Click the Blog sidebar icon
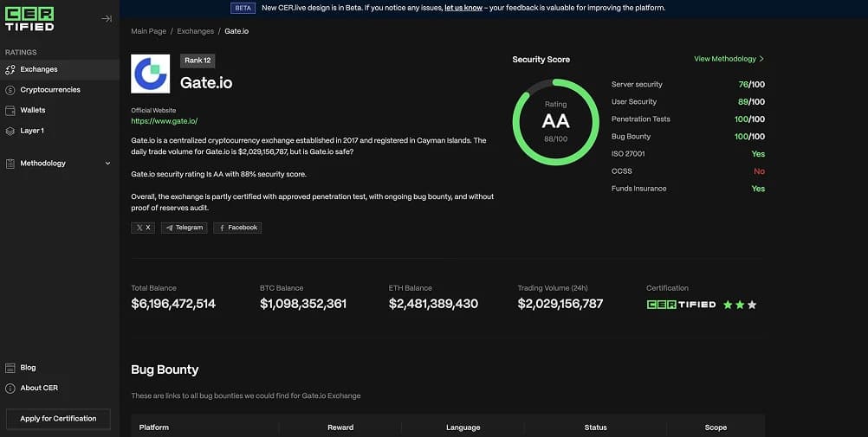The image size is (868, 437). click(10, 368)
